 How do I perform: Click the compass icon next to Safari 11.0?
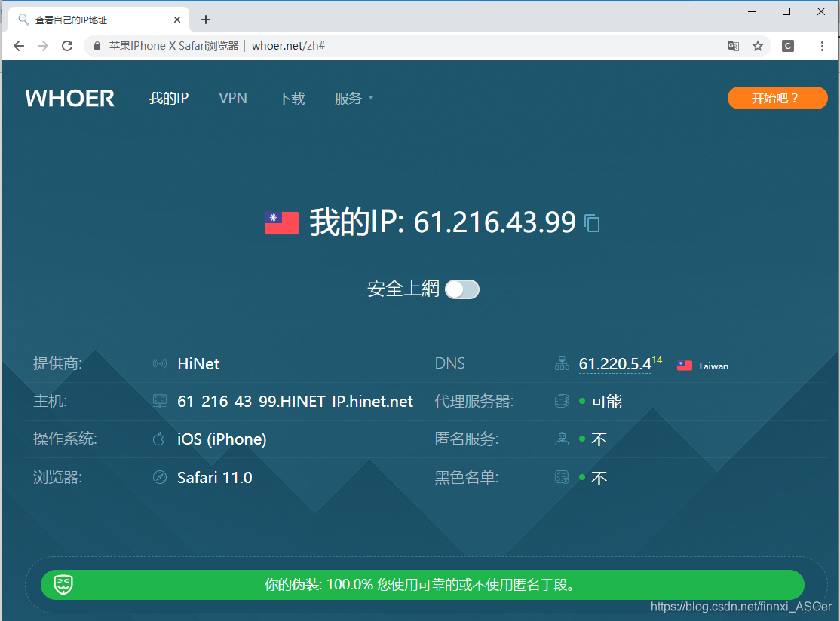coord(160,477)
